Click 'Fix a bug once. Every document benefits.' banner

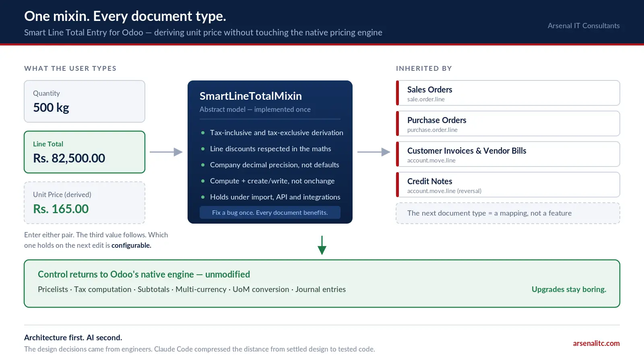click(x=270, y=212)
